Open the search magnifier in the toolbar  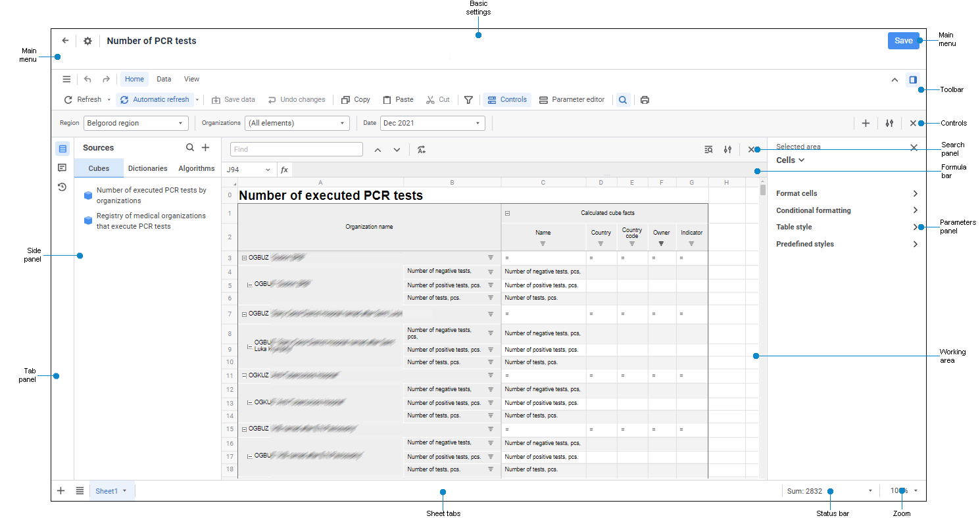coord(622,99)
